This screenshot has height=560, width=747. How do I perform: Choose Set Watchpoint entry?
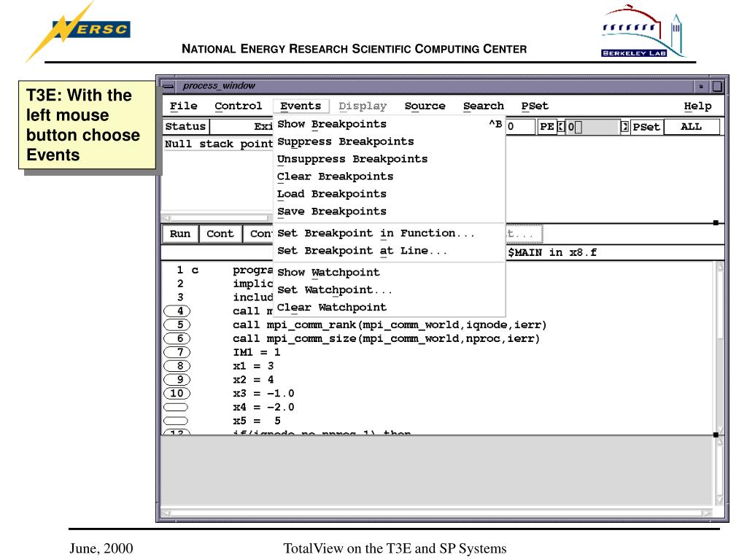390,290
